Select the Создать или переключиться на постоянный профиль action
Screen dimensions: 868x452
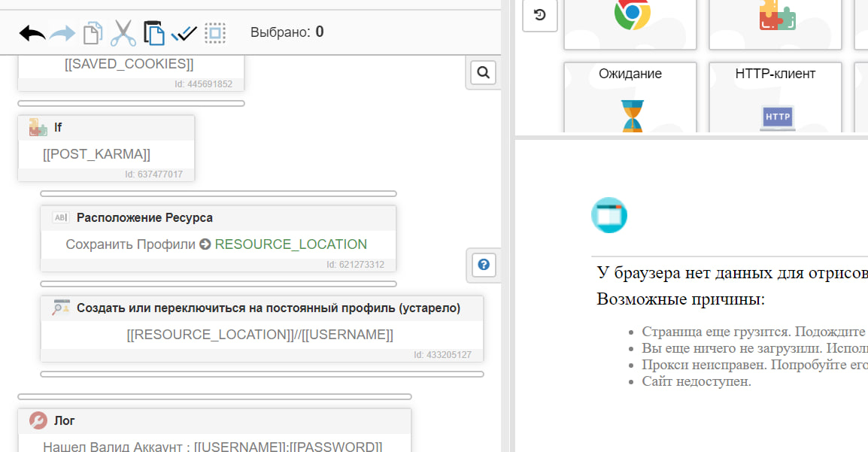262,308
